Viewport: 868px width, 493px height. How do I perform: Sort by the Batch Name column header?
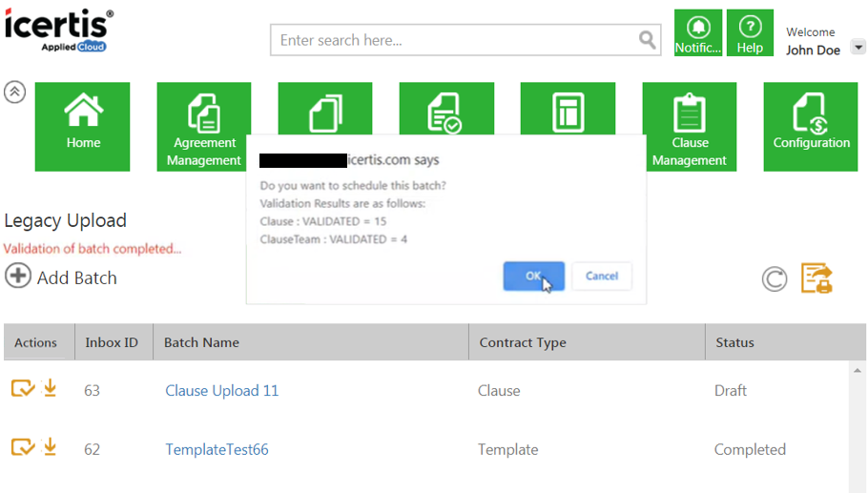(x=311, y=342)
